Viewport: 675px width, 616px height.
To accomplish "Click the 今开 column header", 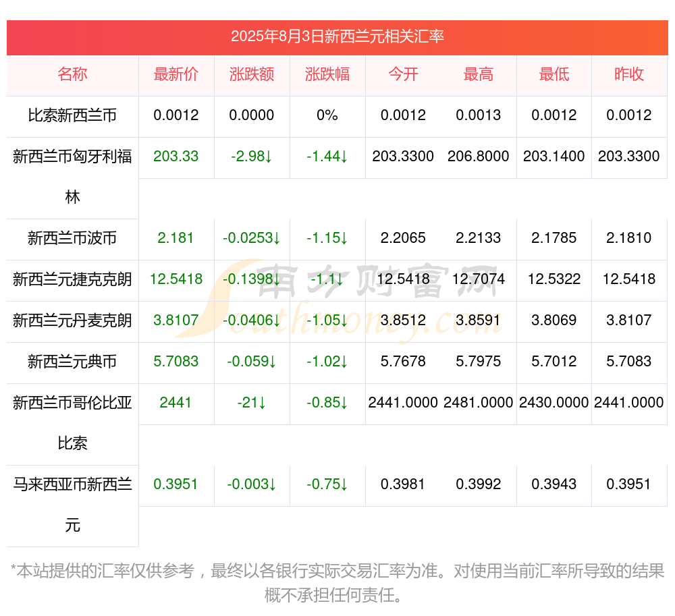I will (403, 74).
